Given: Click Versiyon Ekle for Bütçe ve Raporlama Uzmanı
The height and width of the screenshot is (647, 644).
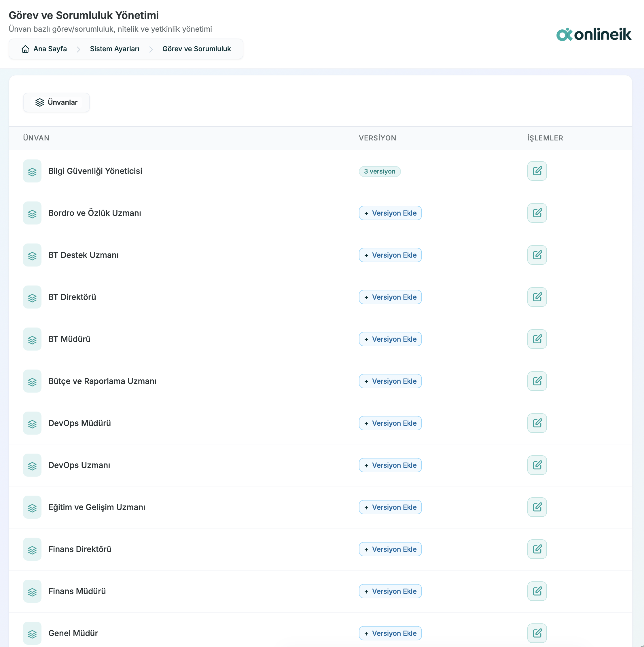Looking at the screenshot, I should pos(390,381).
